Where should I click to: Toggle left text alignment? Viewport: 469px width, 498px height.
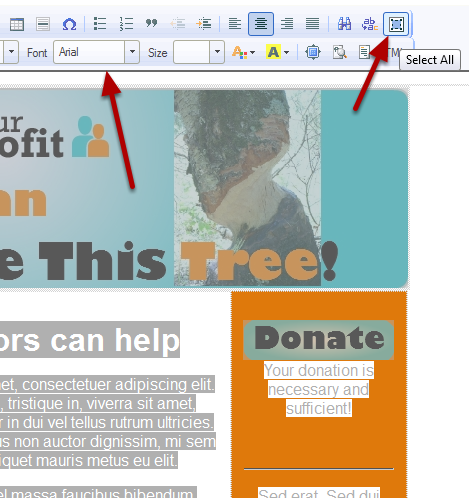pos(235,24)
